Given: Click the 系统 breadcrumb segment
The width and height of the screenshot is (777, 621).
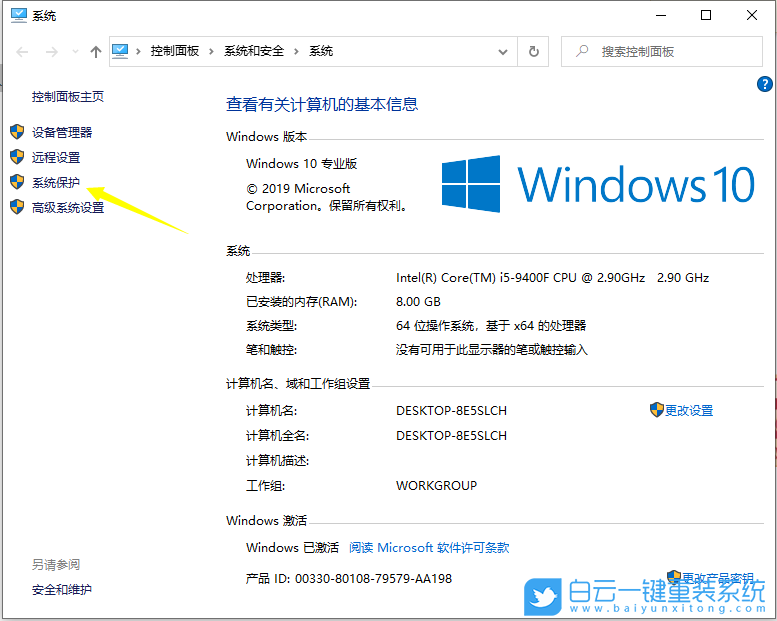Looking at the screenshot, I should [321, 51].
